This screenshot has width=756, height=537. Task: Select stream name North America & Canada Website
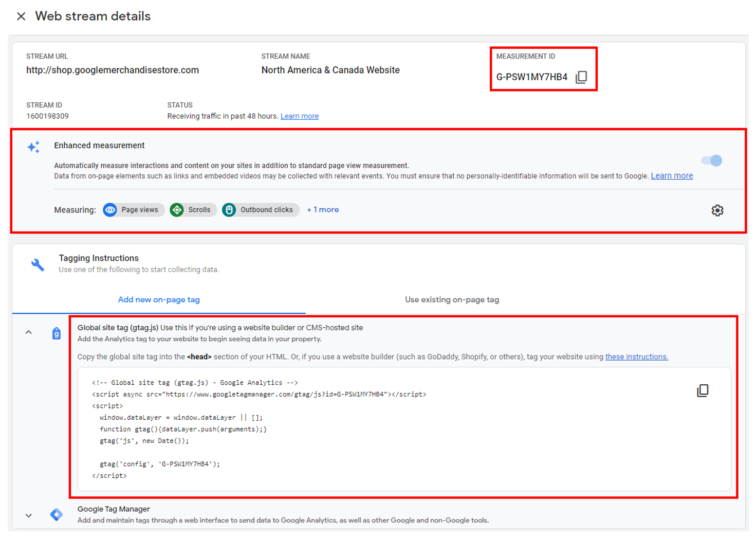pyautogui.click(x=330, y=70)
